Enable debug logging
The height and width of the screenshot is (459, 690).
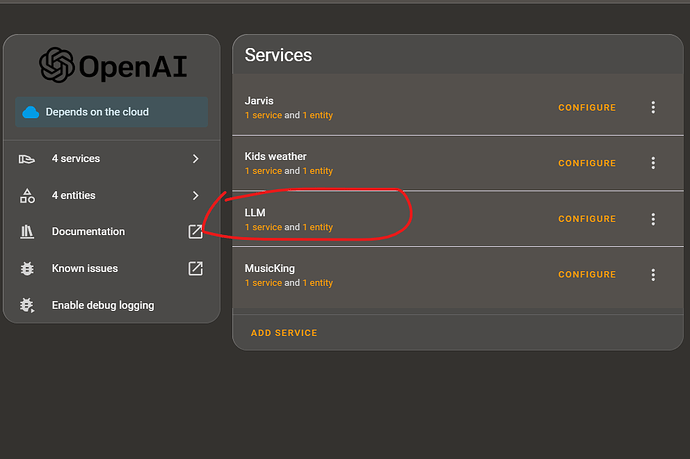click(x=102, y=305)
